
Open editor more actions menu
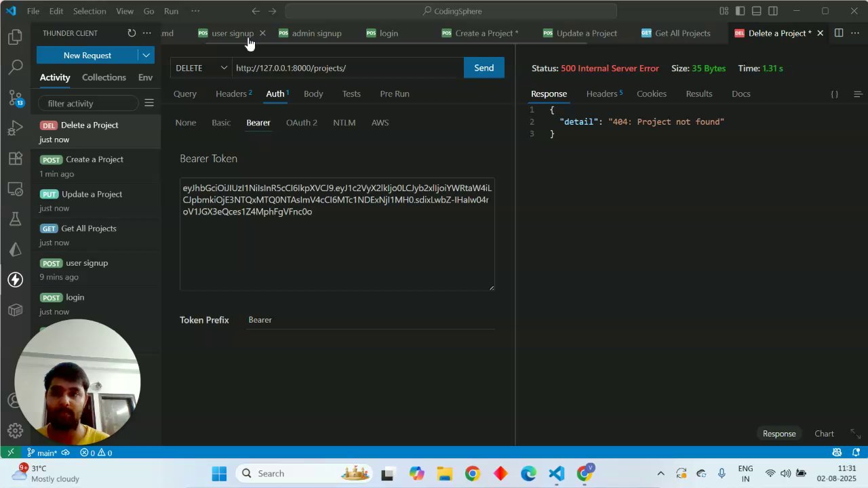pos(854,33)
